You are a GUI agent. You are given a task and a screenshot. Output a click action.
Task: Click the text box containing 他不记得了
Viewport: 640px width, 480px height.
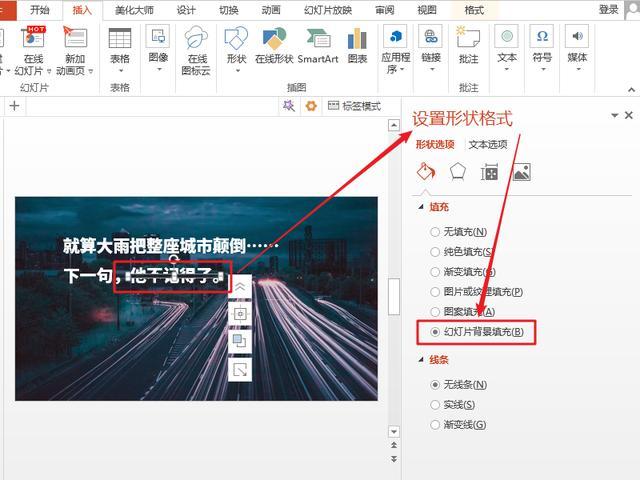tap(172, 275)
